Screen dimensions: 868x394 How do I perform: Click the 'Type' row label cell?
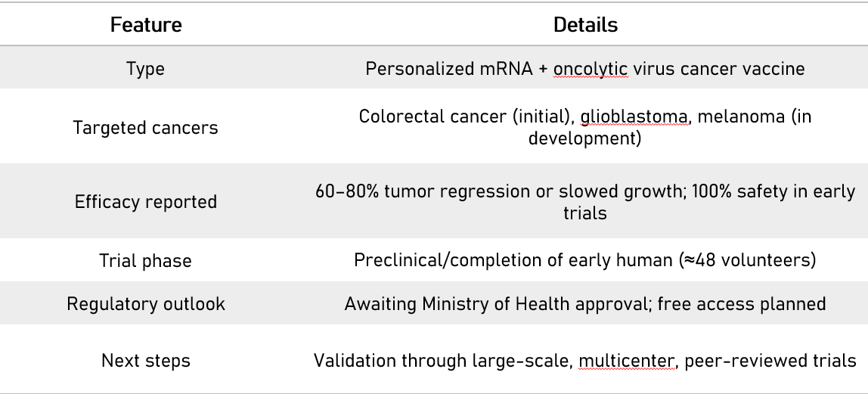pyautogui.click(x=146, y=68)
